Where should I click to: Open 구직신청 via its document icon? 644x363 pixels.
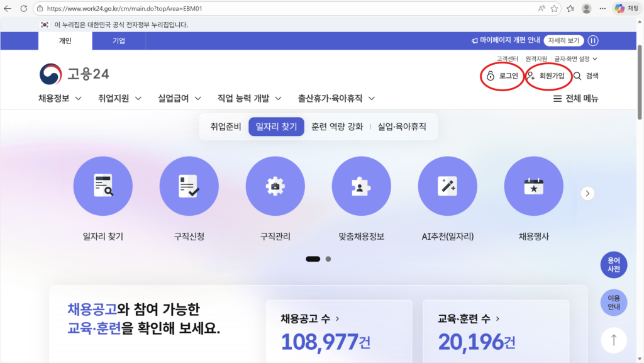(189, 186)
